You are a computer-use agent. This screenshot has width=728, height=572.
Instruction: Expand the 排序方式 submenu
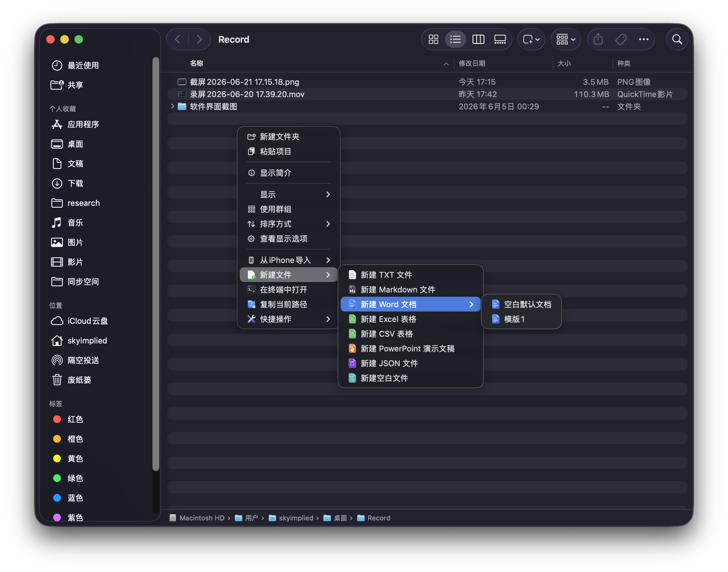coord(289,224)
